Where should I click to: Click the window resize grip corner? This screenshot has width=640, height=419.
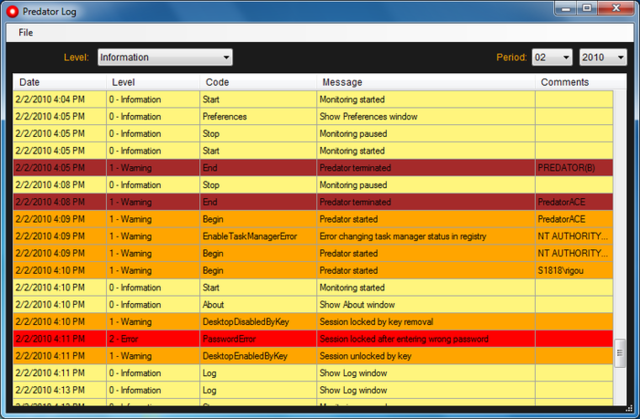(x=629, y=408)
